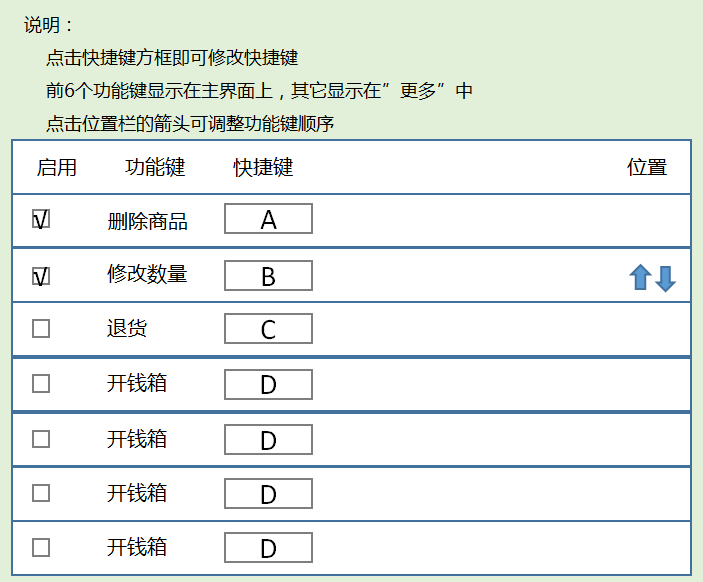Click the 修改数量 function key label

pos(147,274)
